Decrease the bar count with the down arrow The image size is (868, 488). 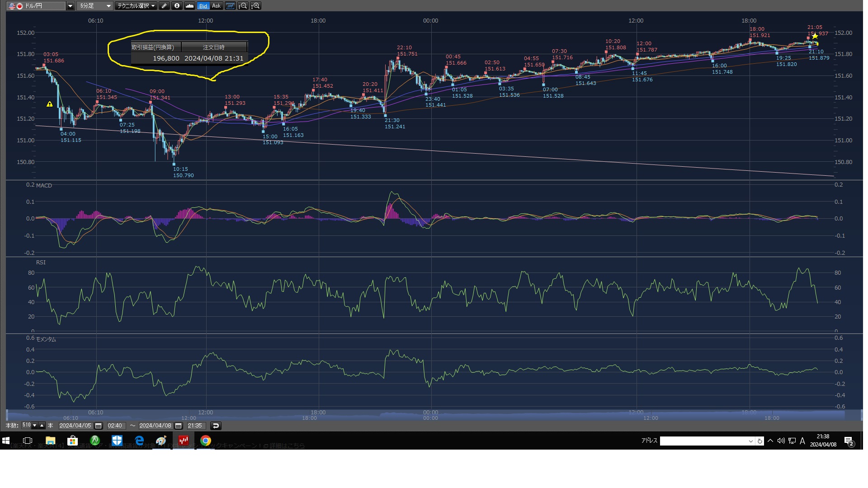tap(34, 425)
